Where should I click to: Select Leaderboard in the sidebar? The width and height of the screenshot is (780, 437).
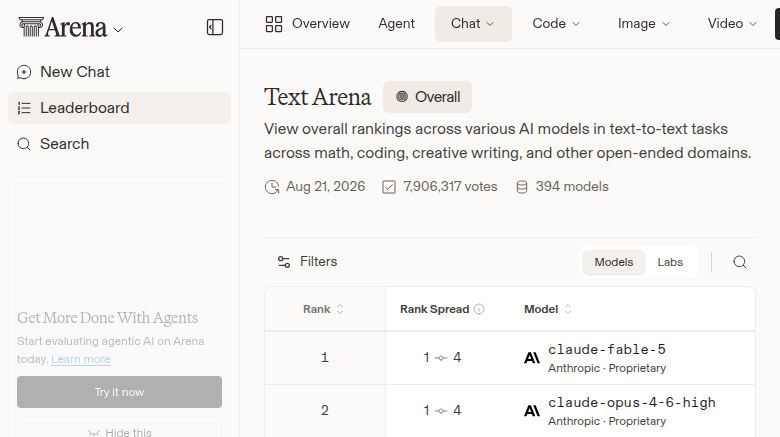point(119,108)
